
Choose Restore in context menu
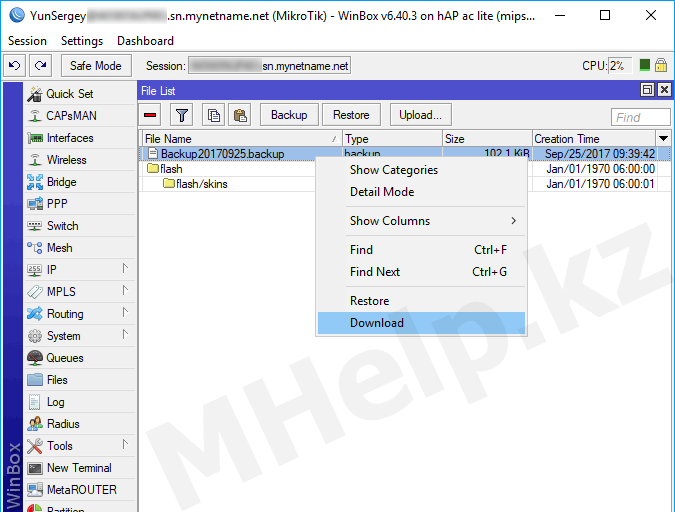tap(421, 301)
